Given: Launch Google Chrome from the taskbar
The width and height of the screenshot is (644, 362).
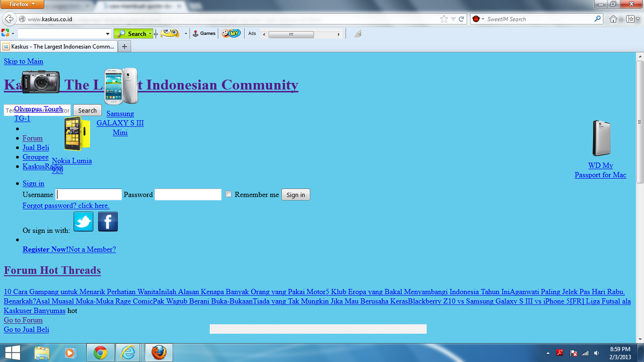Looking at the screenshot, I should [x=100, y=353].
